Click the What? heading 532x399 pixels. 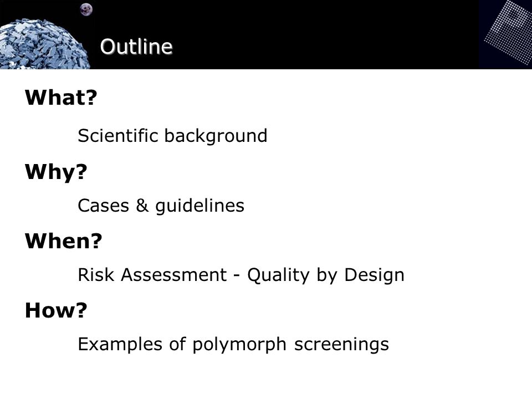click(61, 98)
